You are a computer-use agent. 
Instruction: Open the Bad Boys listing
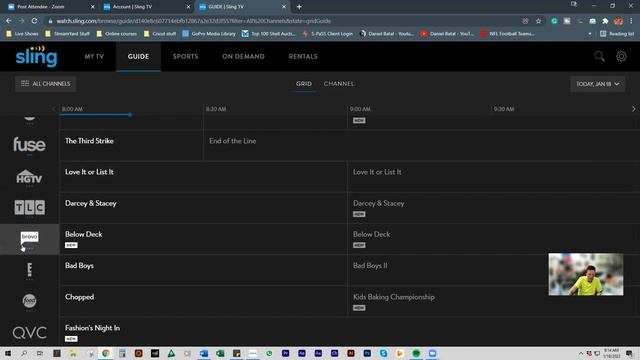(203, 270)
